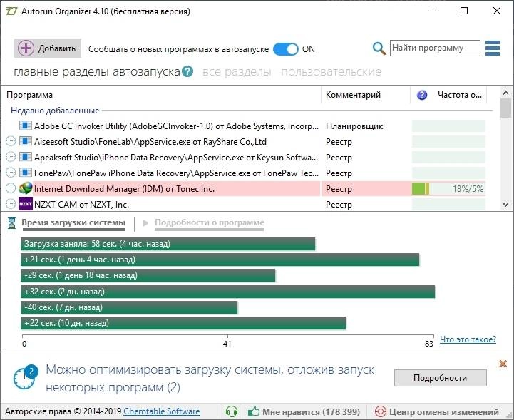This screenshot has width=514, height=420.
Task: Click the magnifier search icon
Action: 379,48
